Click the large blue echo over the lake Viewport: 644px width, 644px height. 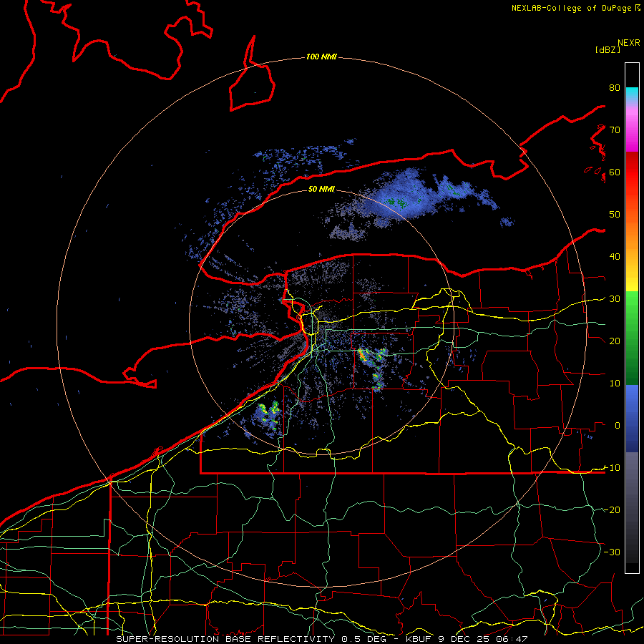(x=404, y=197)
